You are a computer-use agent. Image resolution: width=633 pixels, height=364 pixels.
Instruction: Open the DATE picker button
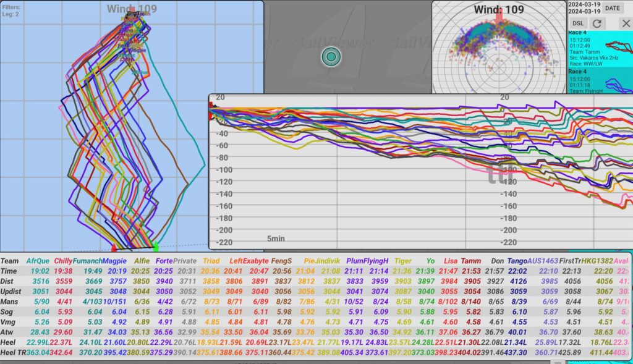point(612,8)
